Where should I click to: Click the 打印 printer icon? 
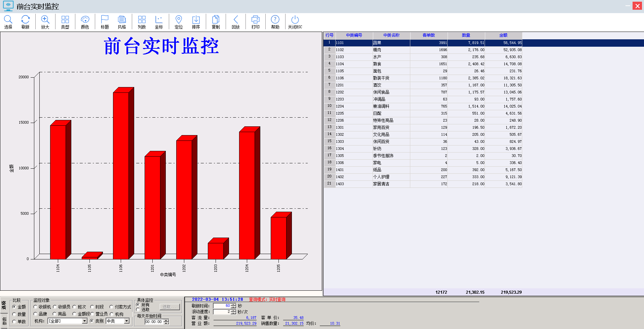(x=255, y=20)
